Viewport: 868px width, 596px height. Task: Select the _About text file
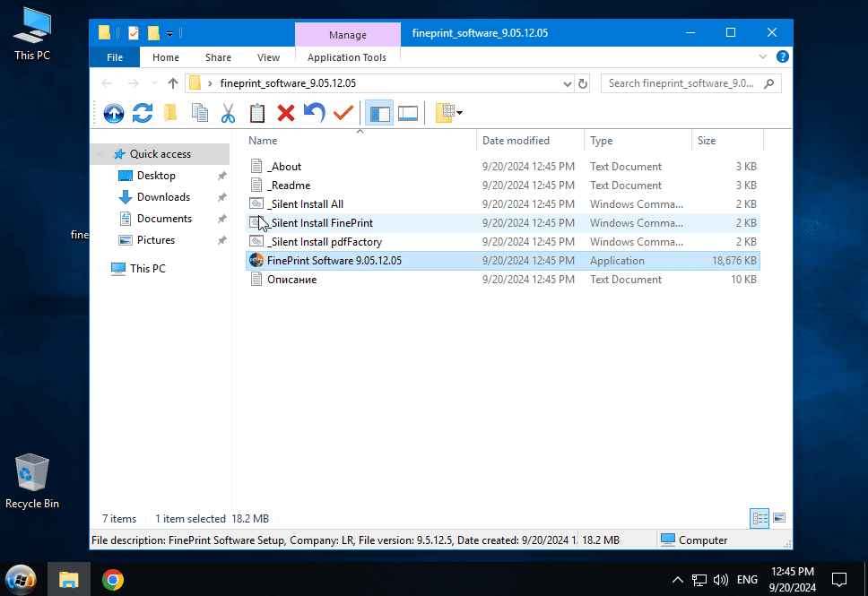point(503,167)
